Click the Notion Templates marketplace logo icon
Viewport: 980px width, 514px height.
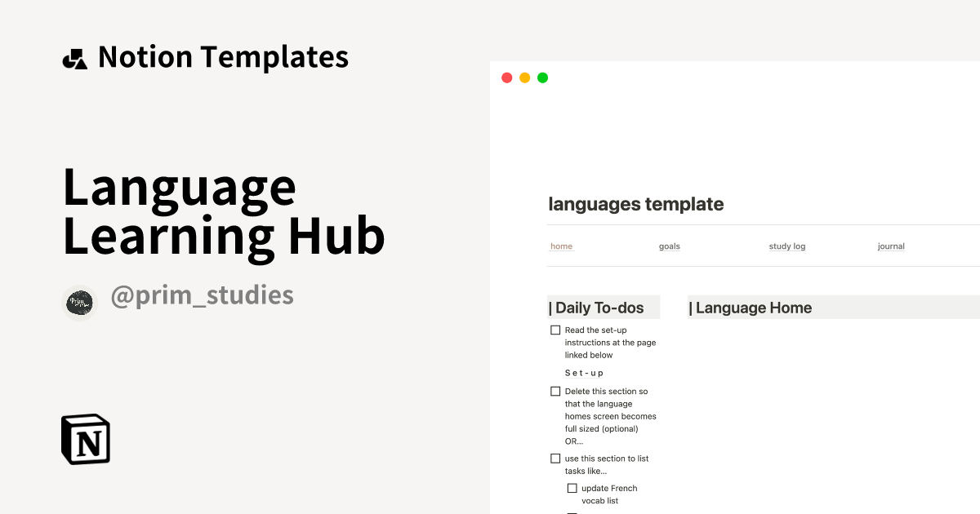(74, 57)
